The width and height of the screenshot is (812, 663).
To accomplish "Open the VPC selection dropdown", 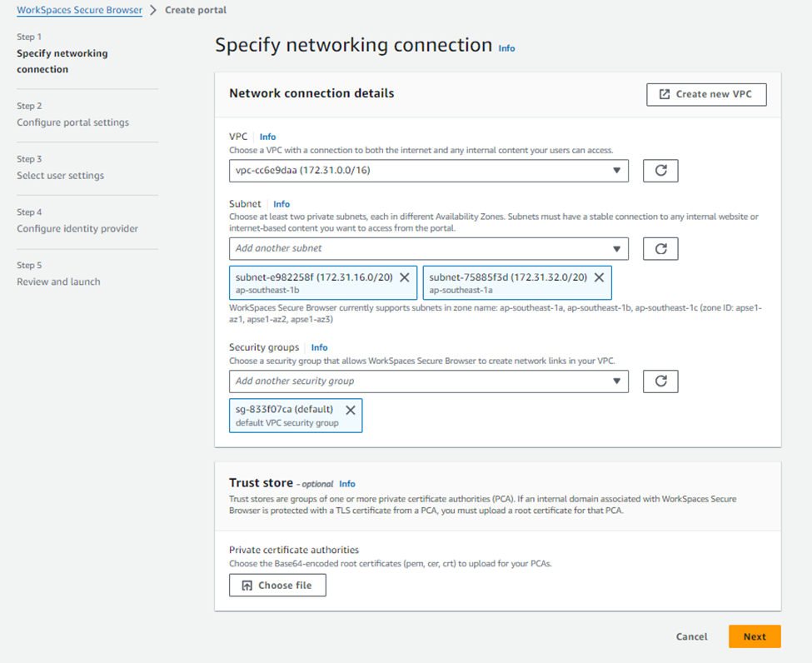I will (429, 171).
